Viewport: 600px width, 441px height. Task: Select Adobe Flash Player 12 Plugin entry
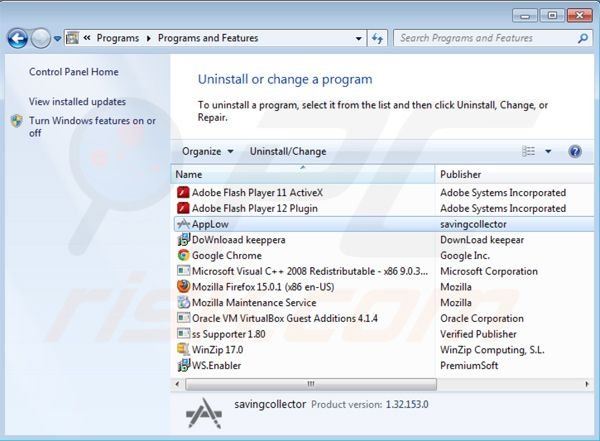coord(254,208)
